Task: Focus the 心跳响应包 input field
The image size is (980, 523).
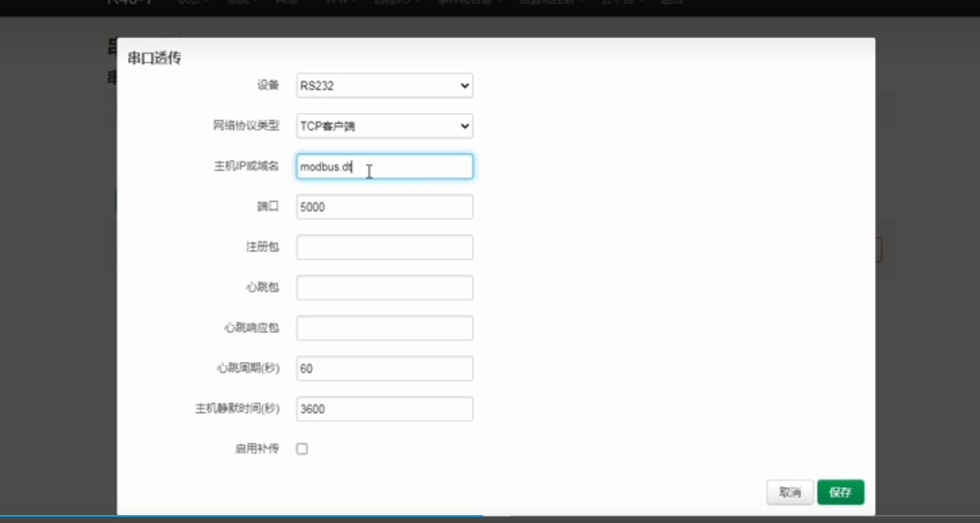Action: (384, 328)
